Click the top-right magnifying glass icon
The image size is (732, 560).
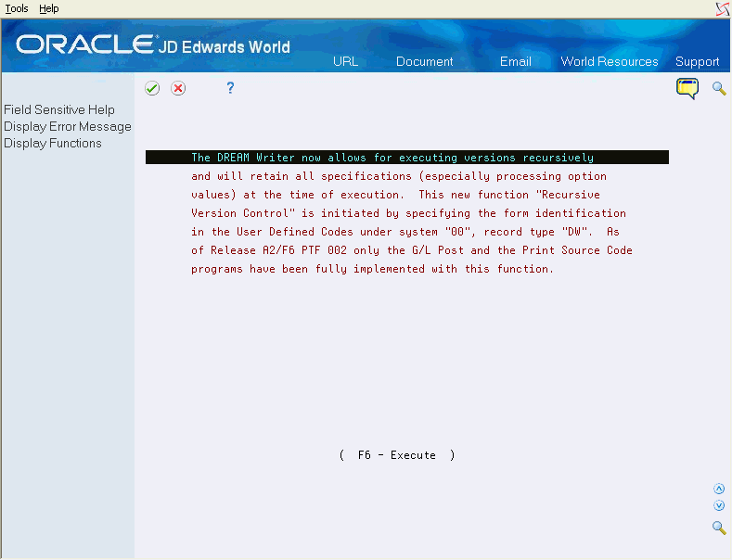coord(719,88)
